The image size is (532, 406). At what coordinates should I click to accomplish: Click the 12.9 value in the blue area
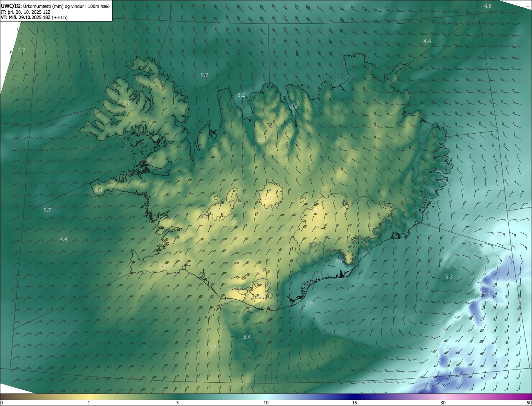coord(485,292)
